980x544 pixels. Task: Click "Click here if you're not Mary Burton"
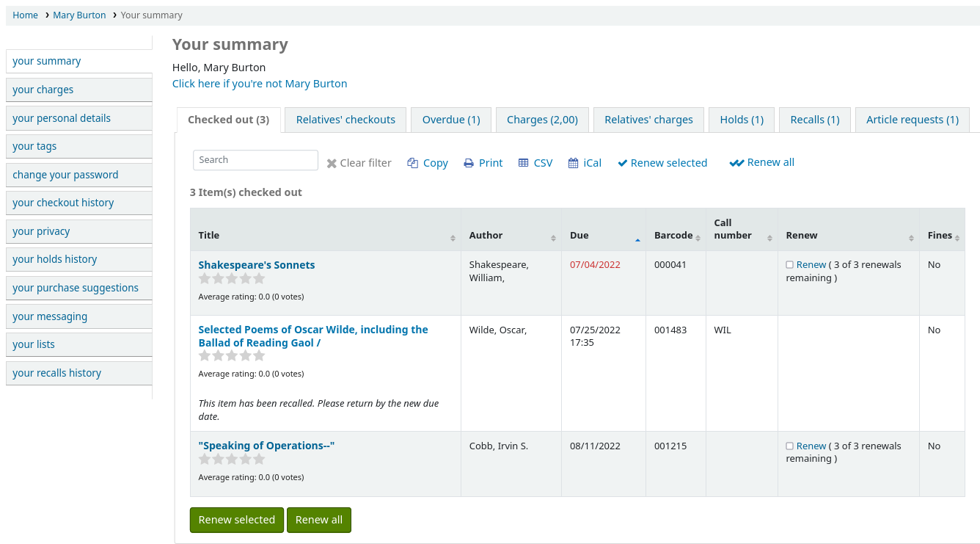[260, 83]
